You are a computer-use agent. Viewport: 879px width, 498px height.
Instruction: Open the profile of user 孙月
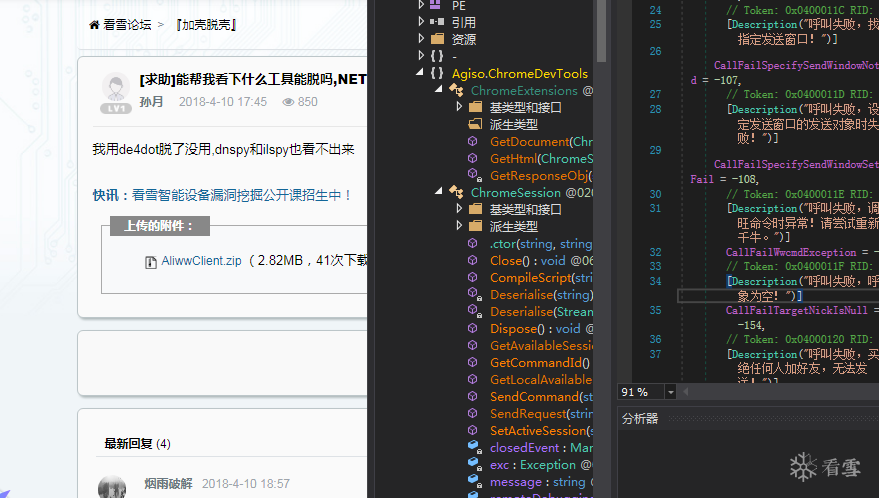tap(151, 102)
